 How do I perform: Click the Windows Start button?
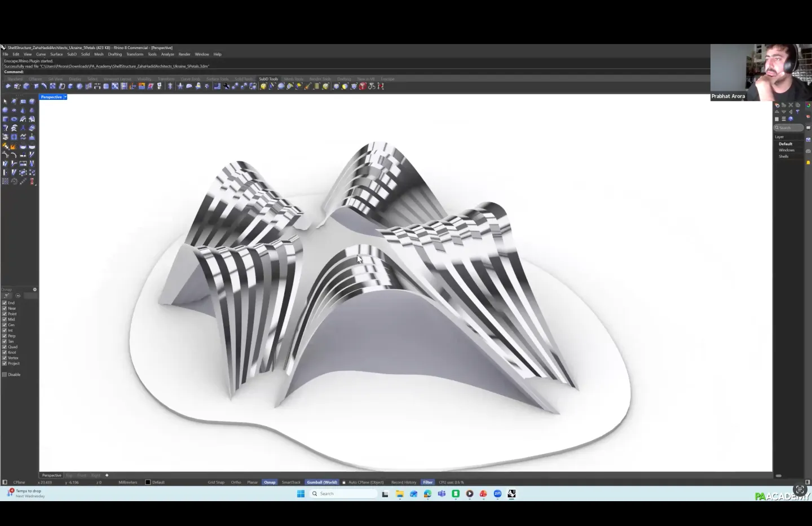(301, 494)
